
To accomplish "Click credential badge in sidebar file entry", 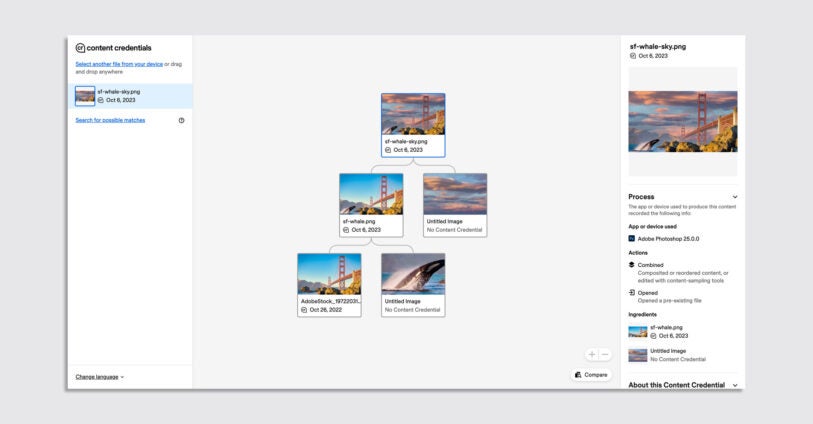I will tap(101, 101).
